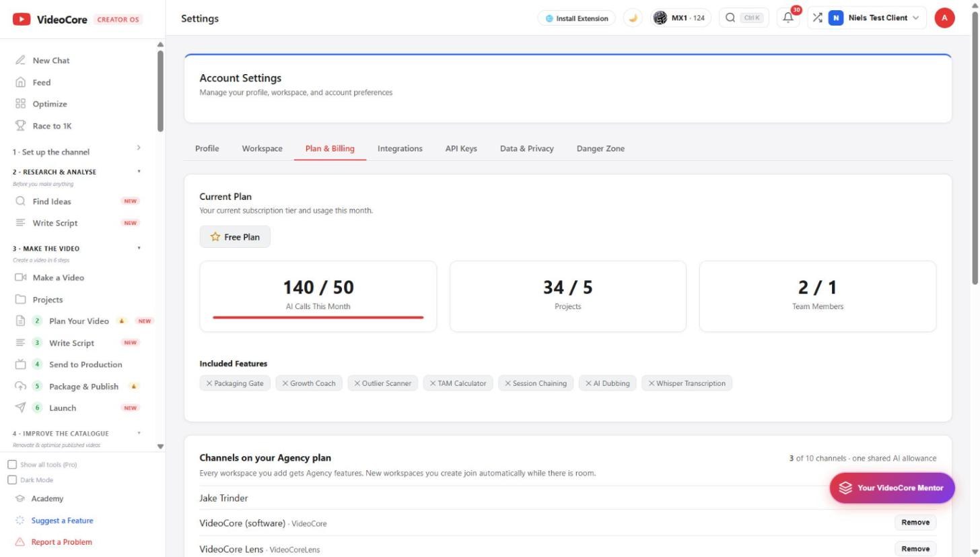Switch to the Profile tab
The height and width of the screenshot is (557, 980).
click(207, 148)
